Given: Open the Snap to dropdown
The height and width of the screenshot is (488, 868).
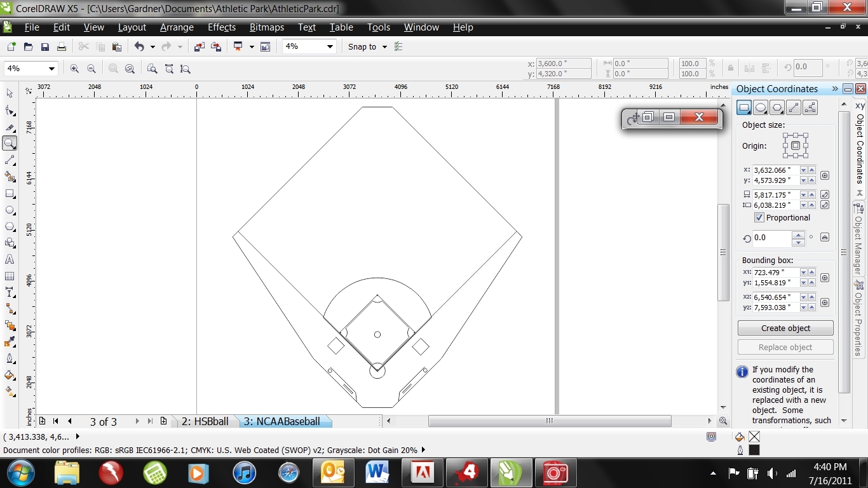Looking at the screenshot, I should click(x=384, y=47).
